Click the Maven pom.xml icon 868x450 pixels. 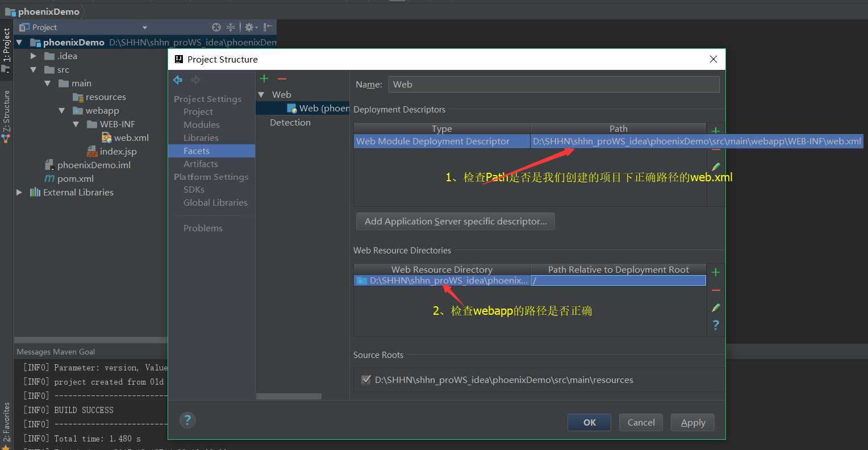(49, 178)
